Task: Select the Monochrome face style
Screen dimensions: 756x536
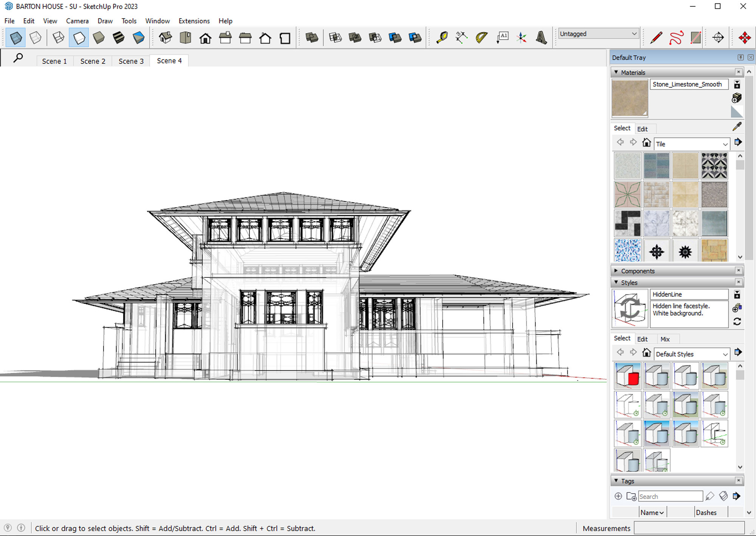Action: coord(139,37)
